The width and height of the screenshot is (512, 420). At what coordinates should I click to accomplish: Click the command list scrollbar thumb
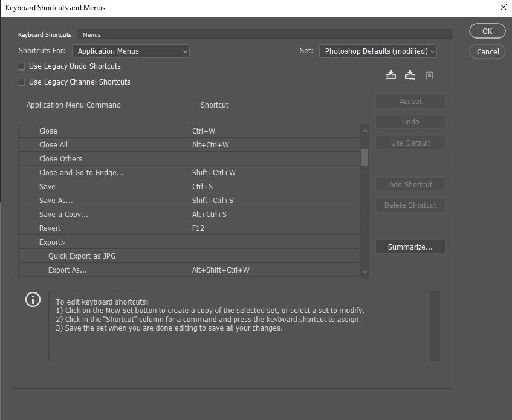click(x=365, y=157)
